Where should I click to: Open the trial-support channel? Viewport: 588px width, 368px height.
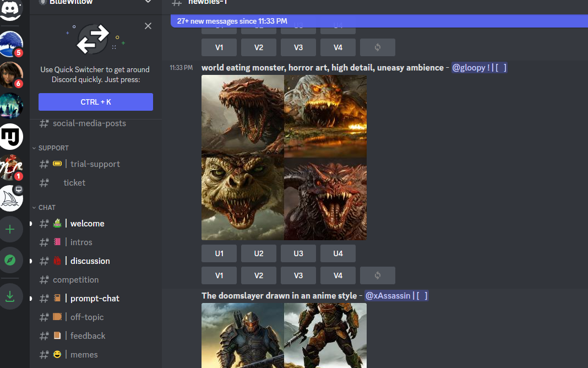coord(96,164)
